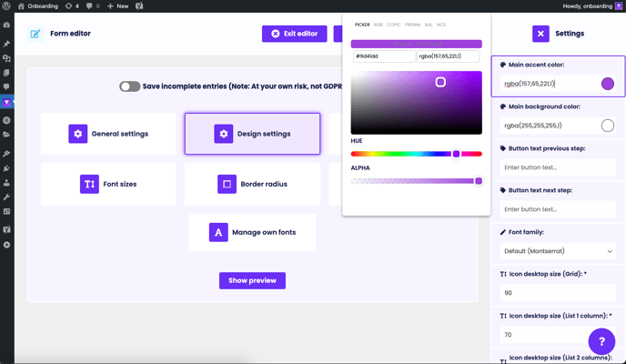This screenshot has height=364, width=626.
Task: Click the Show preview button
Action: 252,280
